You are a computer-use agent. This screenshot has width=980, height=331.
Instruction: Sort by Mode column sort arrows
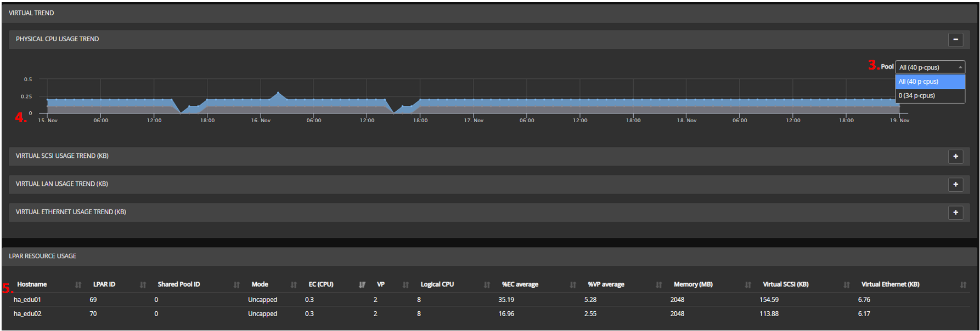tap(294, 284)
